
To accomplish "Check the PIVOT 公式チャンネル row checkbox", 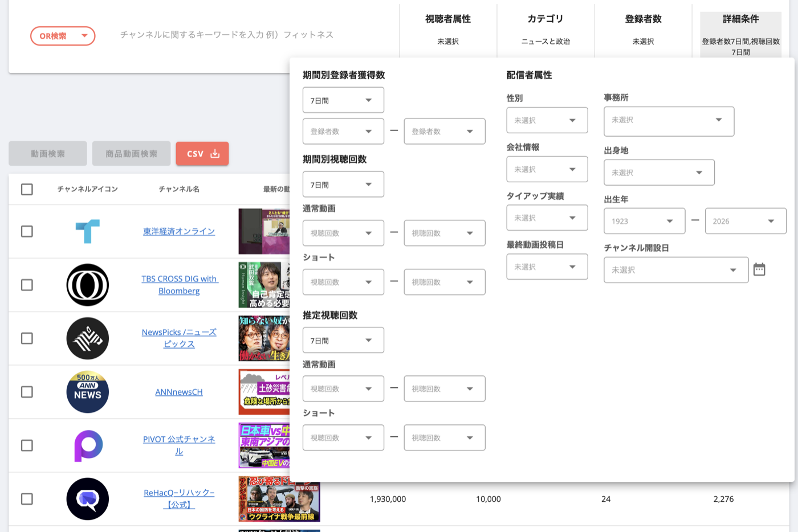I will tap(27, 445).
